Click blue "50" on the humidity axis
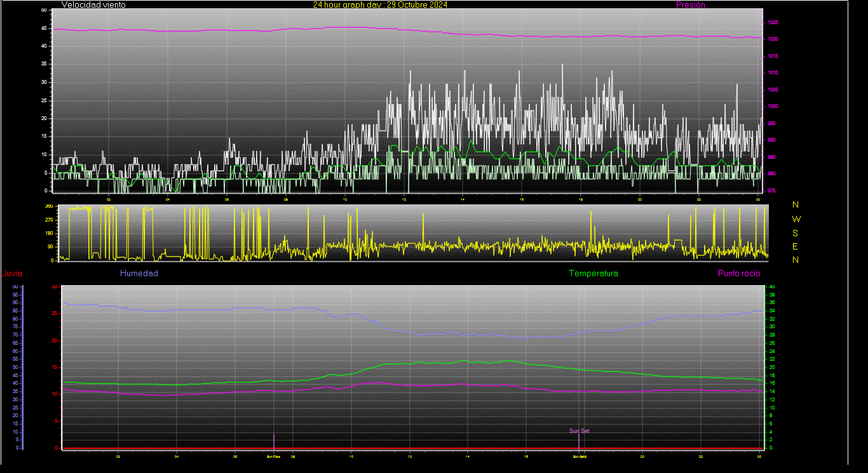This screenshot has width=868, height=473. click(15, 368)
